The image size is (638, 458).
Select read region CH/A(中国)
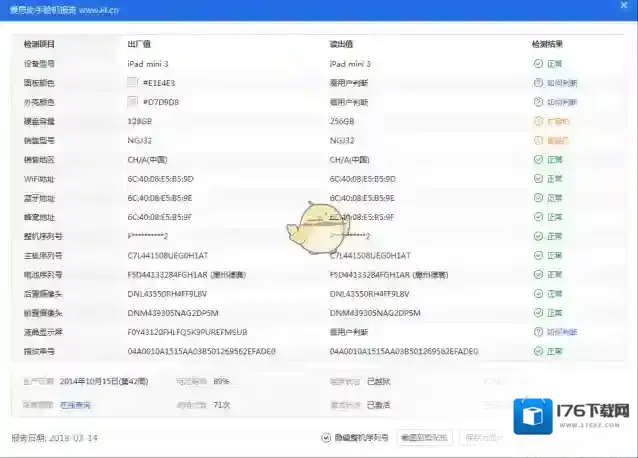(x=350, y=159)
